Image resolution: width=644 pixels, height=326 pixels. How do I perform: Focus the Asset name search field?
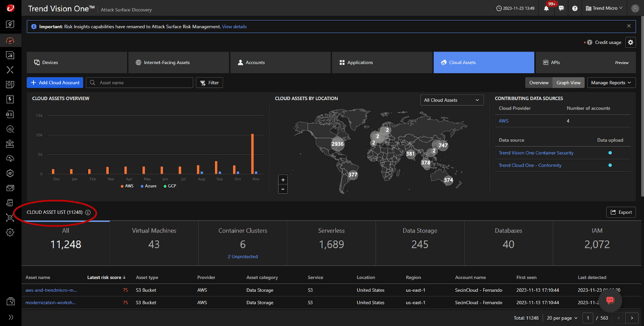pos(139,83)
